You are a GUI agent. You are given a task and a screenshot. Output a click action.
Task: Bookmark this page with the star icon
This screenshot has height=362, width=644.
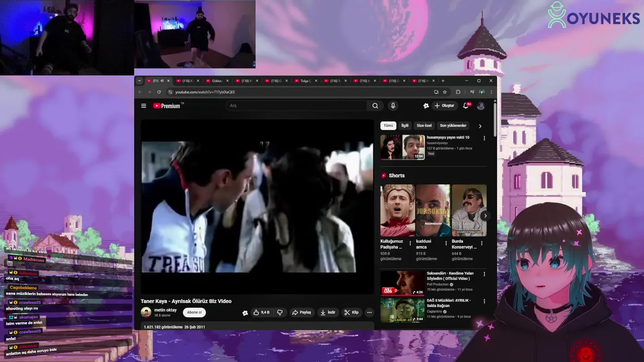pos(445,92)
